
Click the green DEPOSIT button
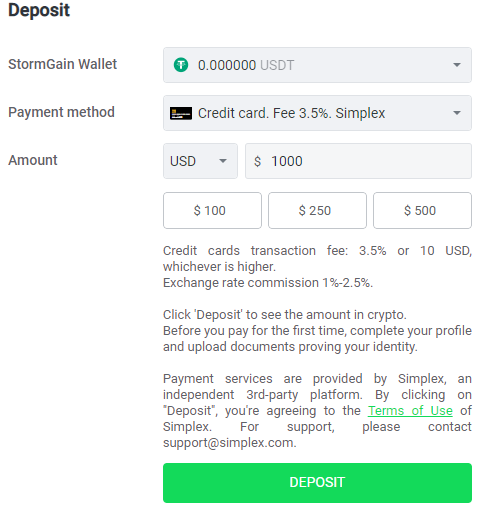pyautogui.click(x=317, y=483)
